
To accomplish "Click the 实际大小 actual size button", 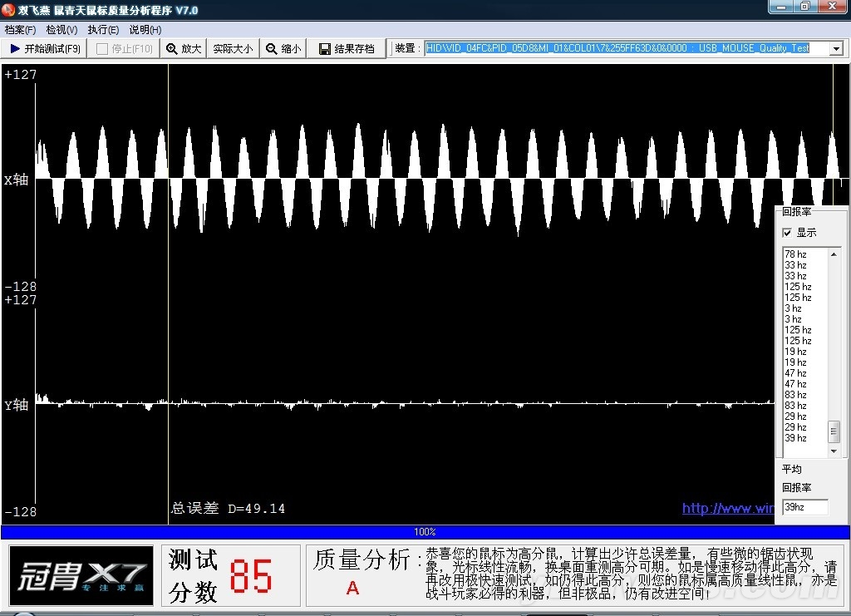I will click(x=233, y=49).
